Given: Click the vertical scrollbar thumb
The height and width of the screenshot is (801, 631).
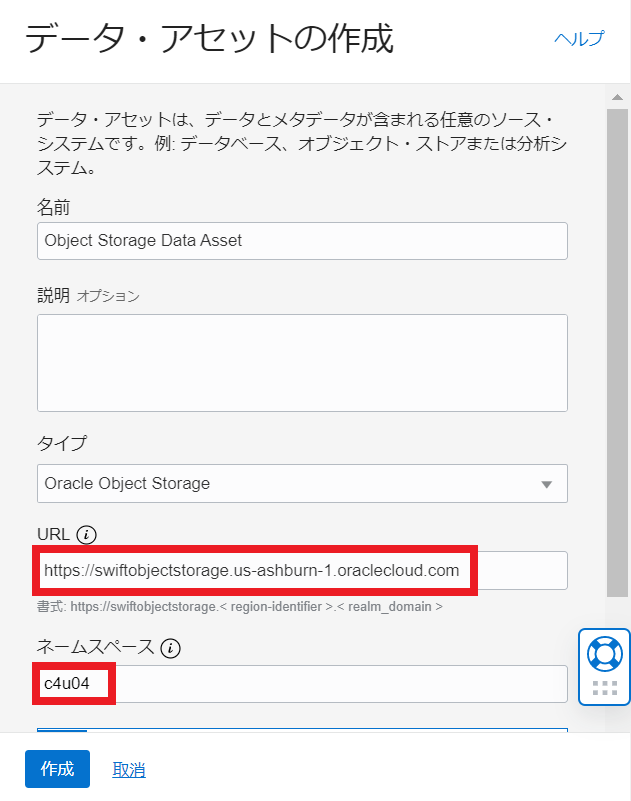Looking at the screenshot, I should point(617,350).
